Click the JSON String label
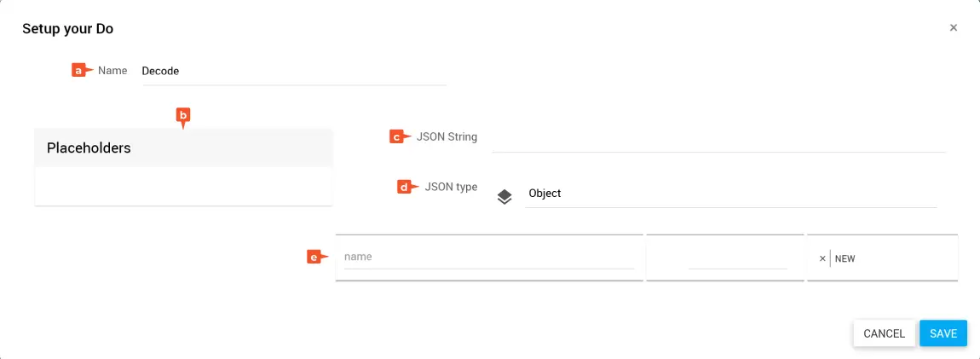 pyautogui.click(x=447, y=136)
